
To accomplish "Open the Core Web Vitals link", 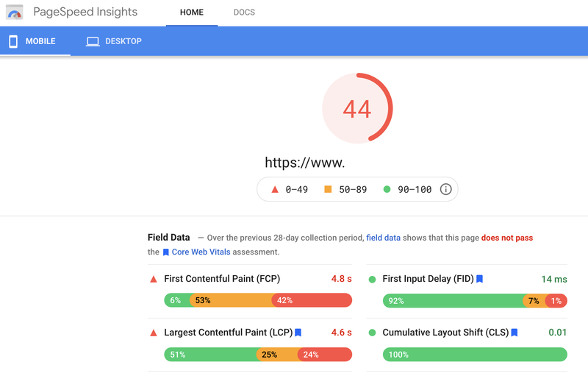I will (201, 252).
